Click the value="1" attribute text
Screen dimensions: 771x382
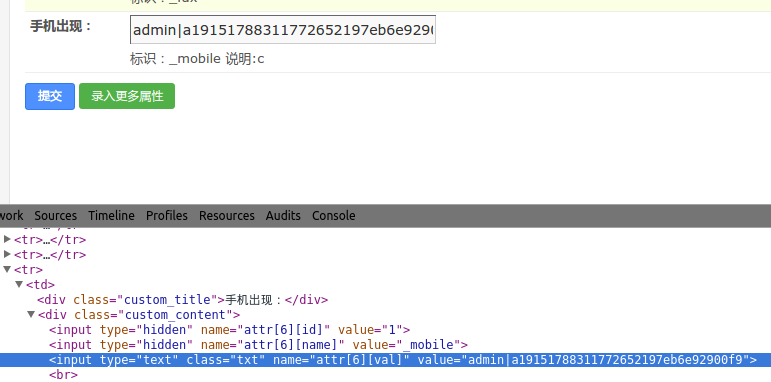coord(370,329)
